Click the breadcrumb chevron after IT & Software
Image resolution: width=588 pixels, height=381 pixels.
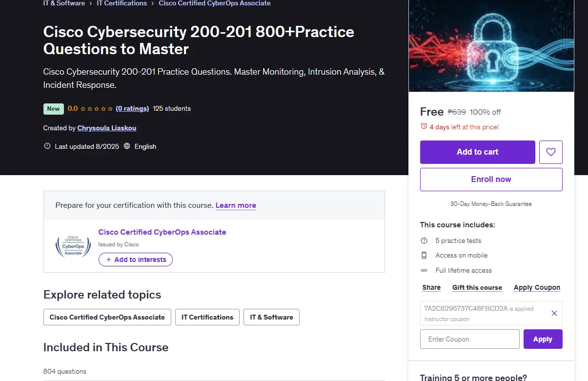pyautogui.click(x=91, y=3)
